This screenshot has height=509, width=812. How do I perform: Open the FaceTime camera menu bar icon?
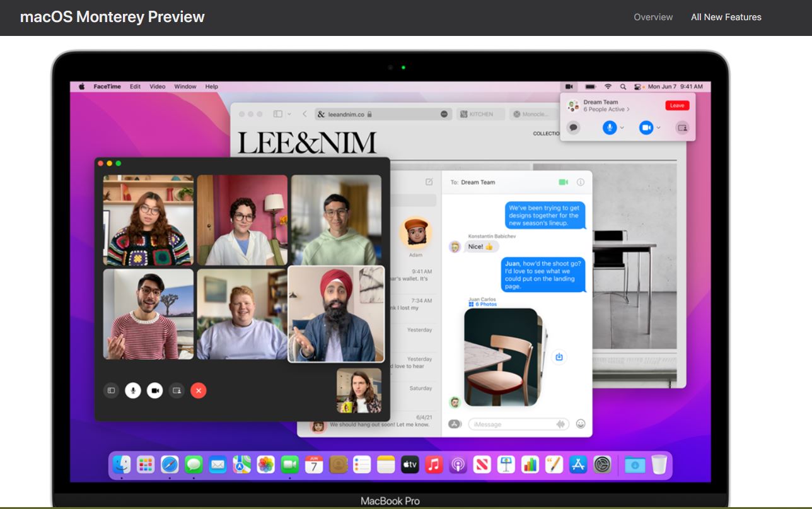click(x=569, y=86)
